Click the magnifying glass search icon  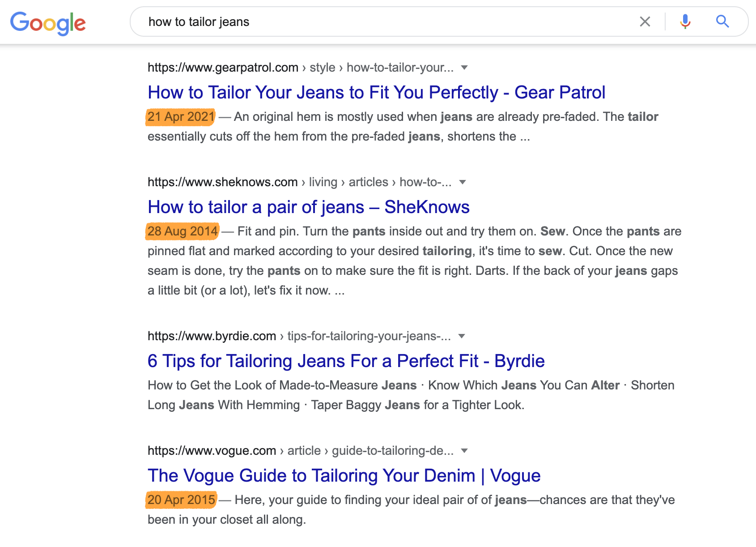722,21
